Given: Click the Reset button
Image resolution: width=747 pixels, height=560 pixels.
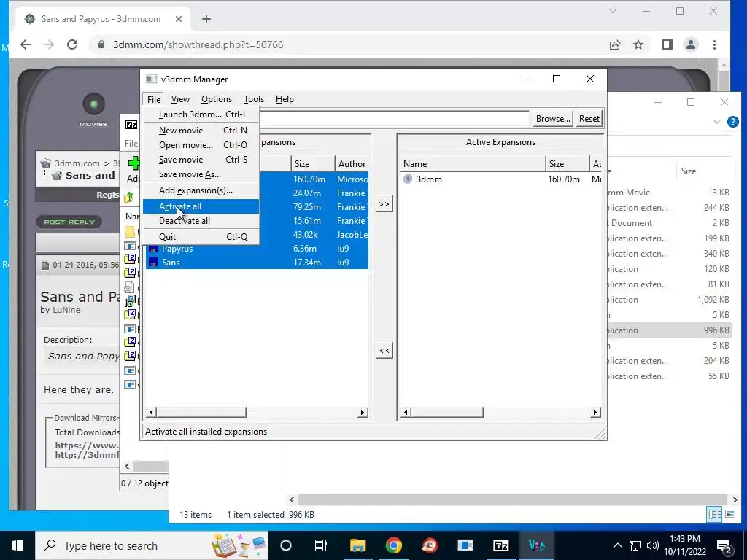Looking at the screenshot, I should point(589,119).
